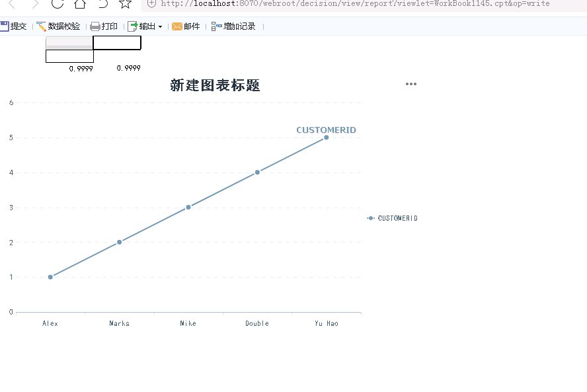Select the bold-bordered empty cell
This screenshot has height=392, width=587.
click(117, 43)
